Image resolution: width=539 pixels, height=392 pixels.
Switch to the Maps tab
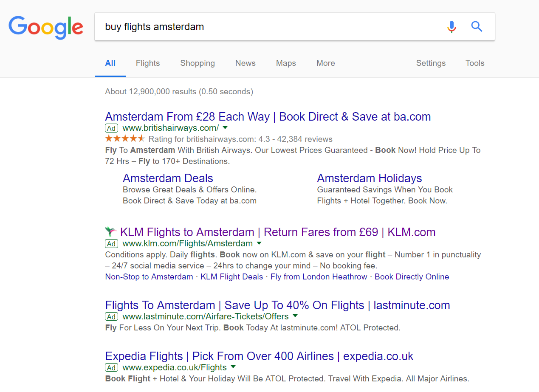pos(286,63)
